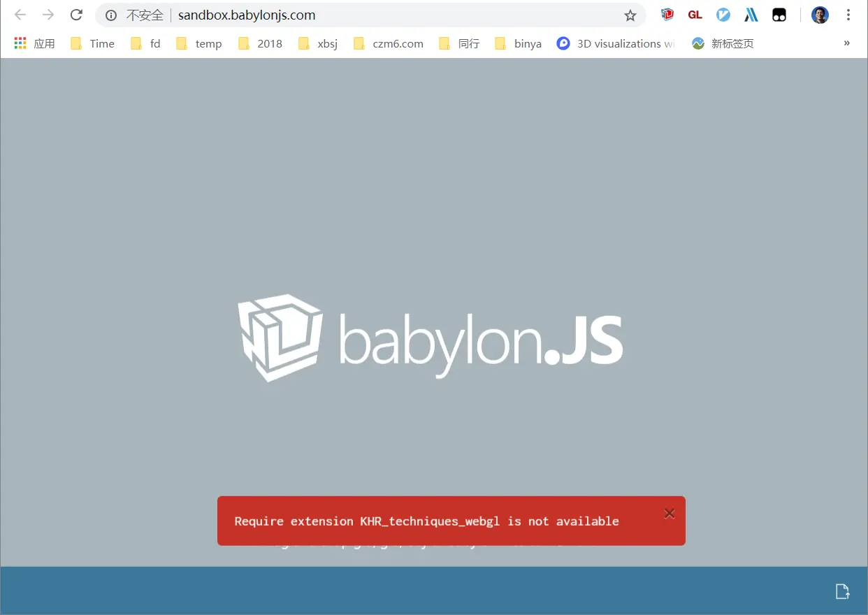Open the fd bookmark folder

tap(145, 43)
